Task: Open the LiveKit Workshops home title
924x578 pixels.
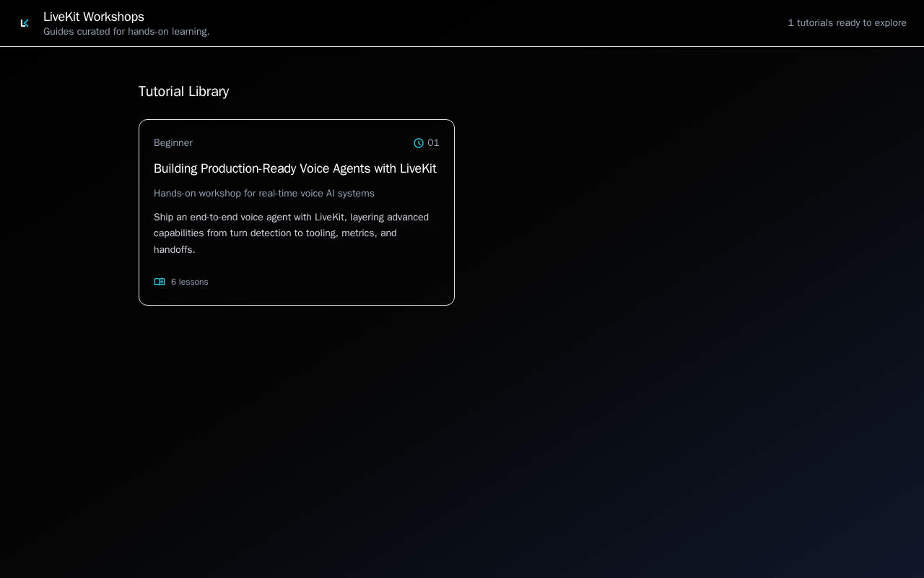Action: [x=94, y=17]
